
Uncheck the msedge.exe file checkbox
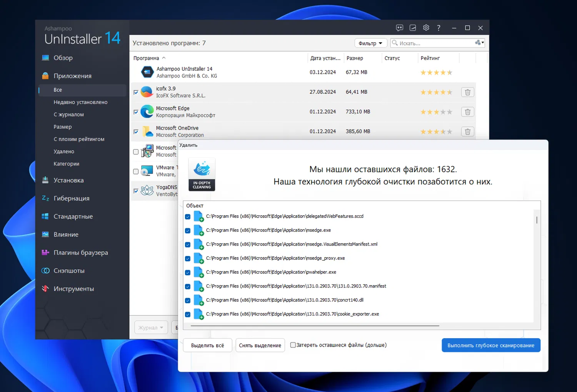[x=188, y=231]
